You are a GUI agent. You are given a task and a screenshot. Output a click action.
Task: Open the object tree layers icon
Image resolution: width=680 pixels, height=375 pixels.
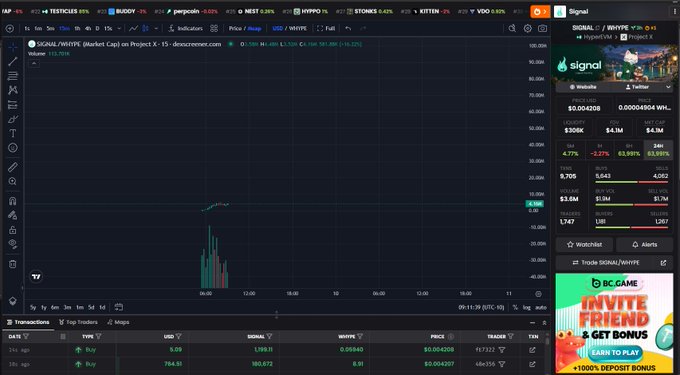tap(13, 301)
